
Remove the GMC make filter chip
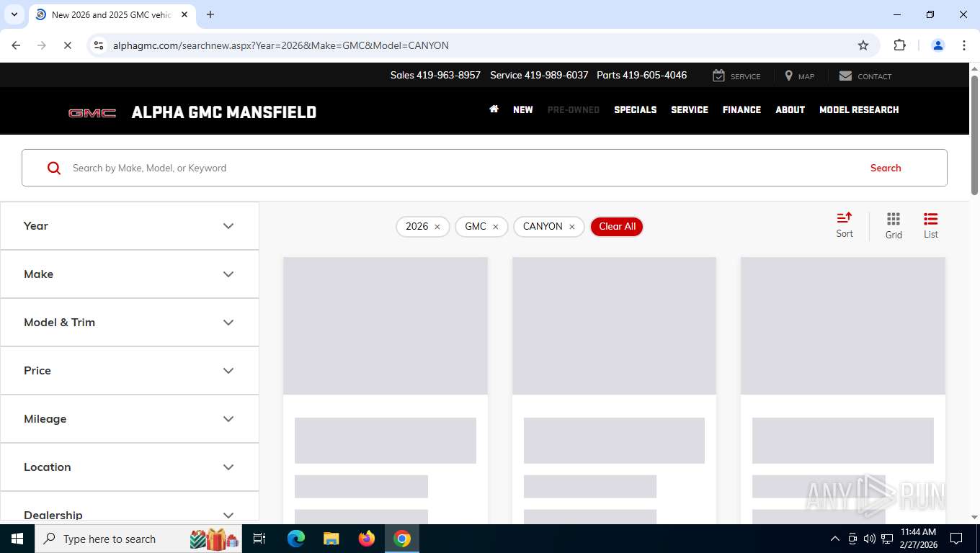496,227
